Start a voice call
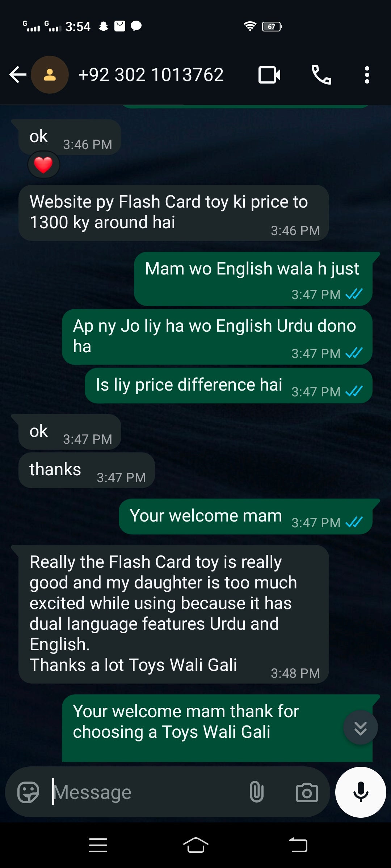Viewport: 391px width, 868px height. 321,75
